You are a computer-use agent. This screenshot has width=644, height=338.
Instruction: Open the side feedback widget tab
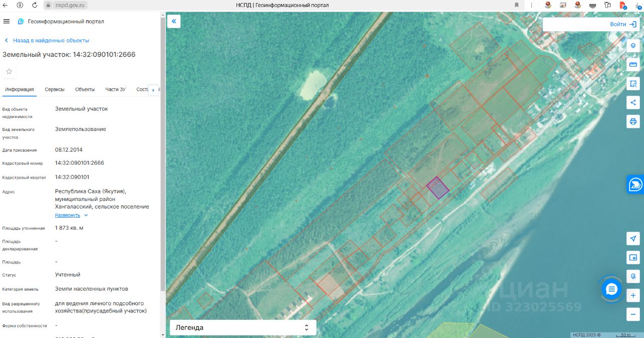[x=635, y=185]
